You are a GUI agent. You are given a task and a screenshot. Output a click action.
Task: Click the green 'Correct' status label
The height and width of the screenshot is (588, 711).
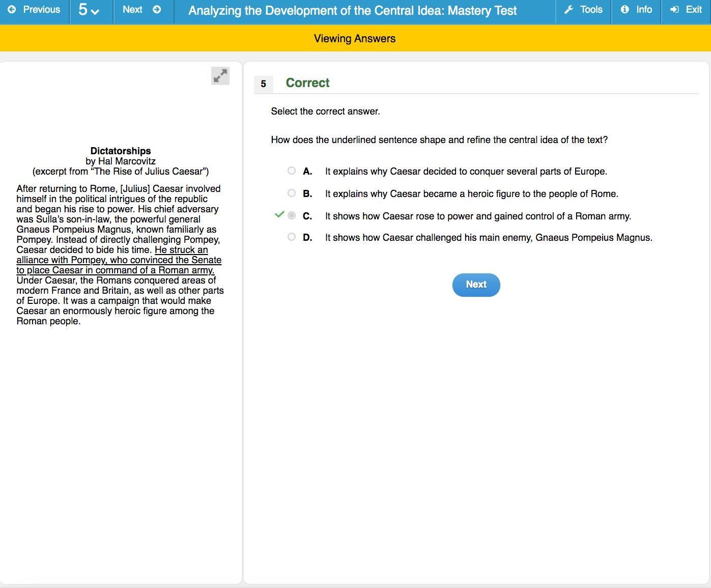pos(308,83)
